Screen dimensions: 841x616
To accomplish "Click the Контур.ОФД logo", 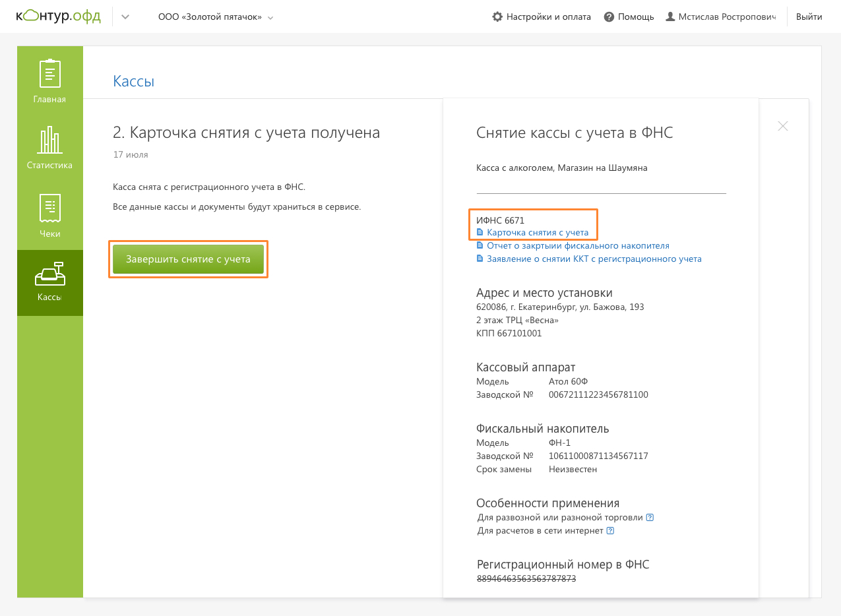I will [x=58, y=16].
